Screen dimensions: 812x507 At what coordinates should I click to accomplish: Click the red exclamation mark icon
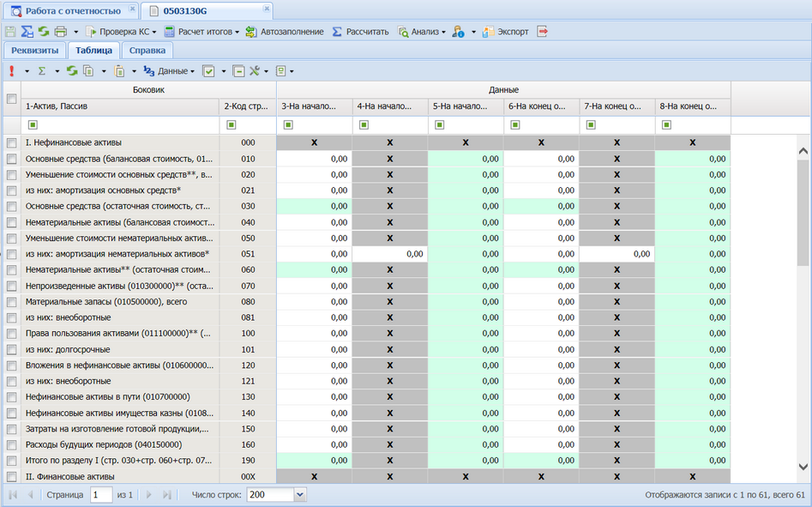tap(12, 71)
